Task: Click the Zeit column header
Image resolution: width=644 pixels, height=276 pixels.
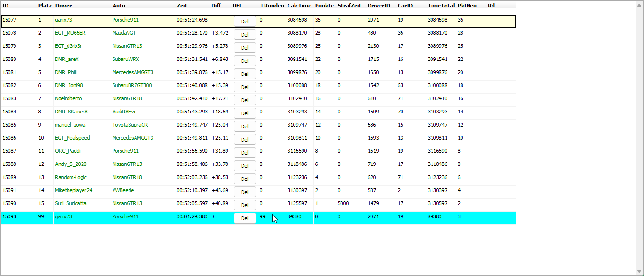Action: 182,6
